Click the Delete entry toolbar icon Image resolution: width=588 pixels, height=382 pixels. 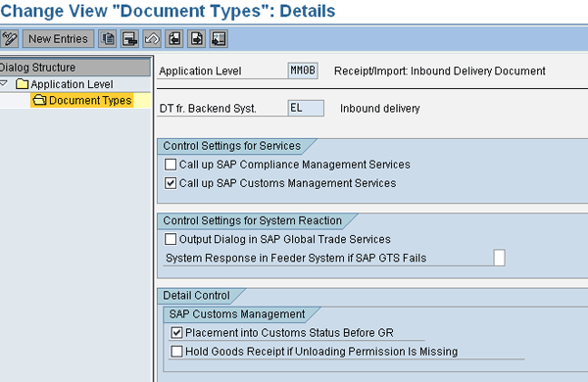click(x=129, y=39)
